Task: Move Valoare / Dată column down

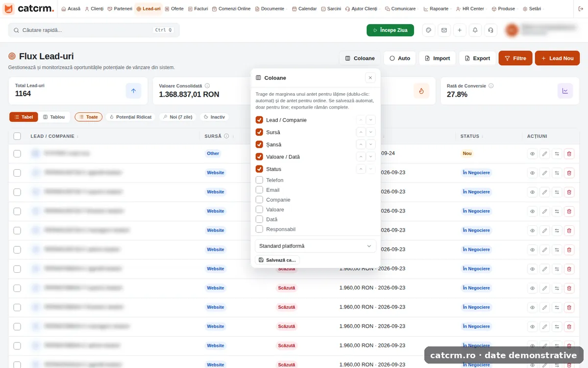Action: pyautogui.click(x=371, y=157)
